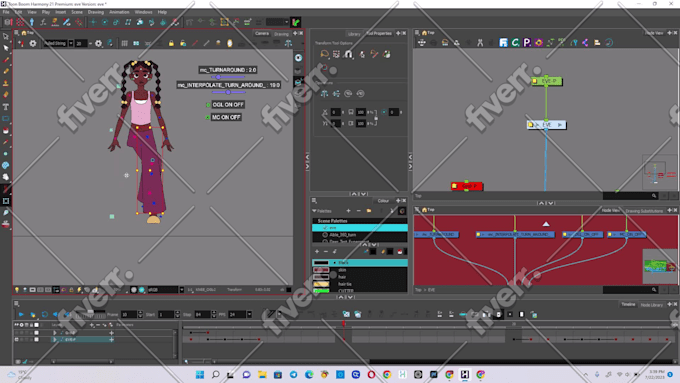Screen dimensions: 680x383
Task: Click the add layer plus button in timeline
Action: click(92, 325)
